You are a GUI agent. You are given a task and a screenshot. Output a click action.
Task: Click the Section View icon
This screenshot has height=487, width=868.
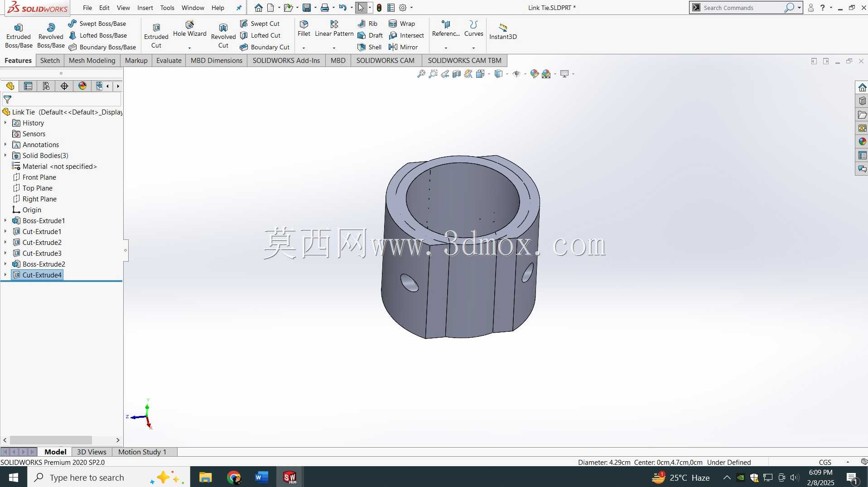click(x=457, y=74)
